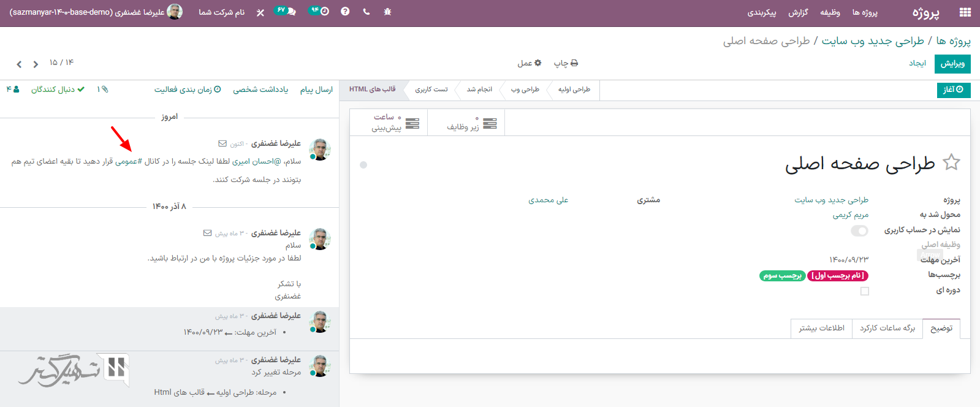Open chat messages icon with 47 badge
Screen dimensions: 980x407
(286, 11)
